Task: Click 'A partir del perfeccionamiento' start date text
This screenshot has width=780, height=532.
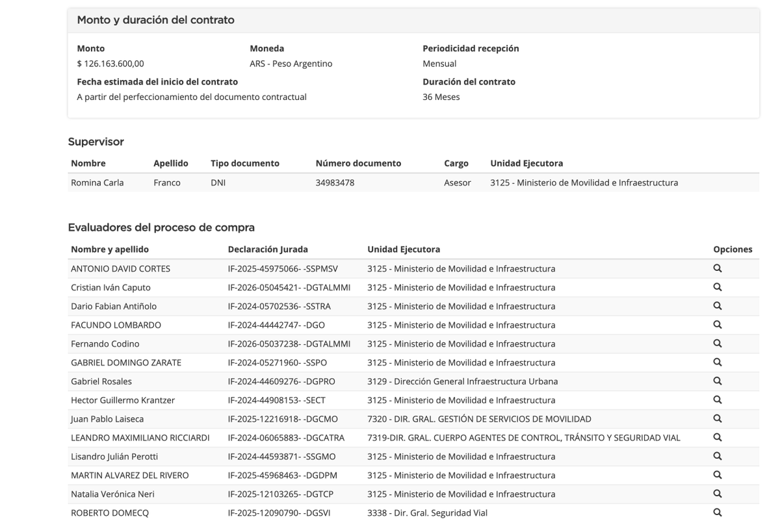Action: tap(192, 97)
